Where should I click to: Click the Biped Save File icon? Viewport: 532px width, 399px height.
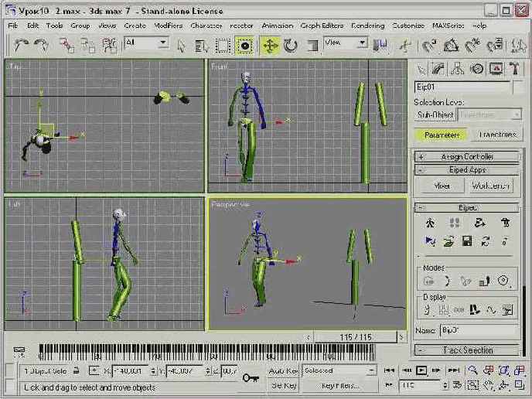pos(467,241)
